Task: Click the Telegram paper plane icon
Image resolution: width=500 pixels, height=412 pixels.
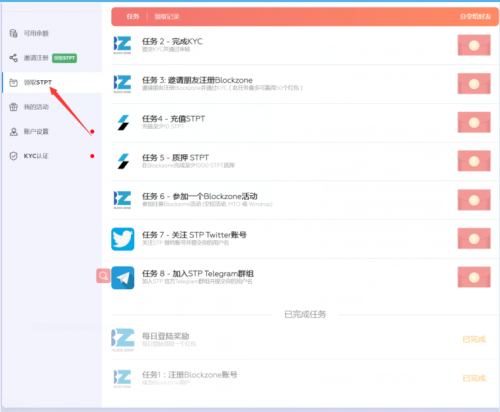Action: click(123, 278)
